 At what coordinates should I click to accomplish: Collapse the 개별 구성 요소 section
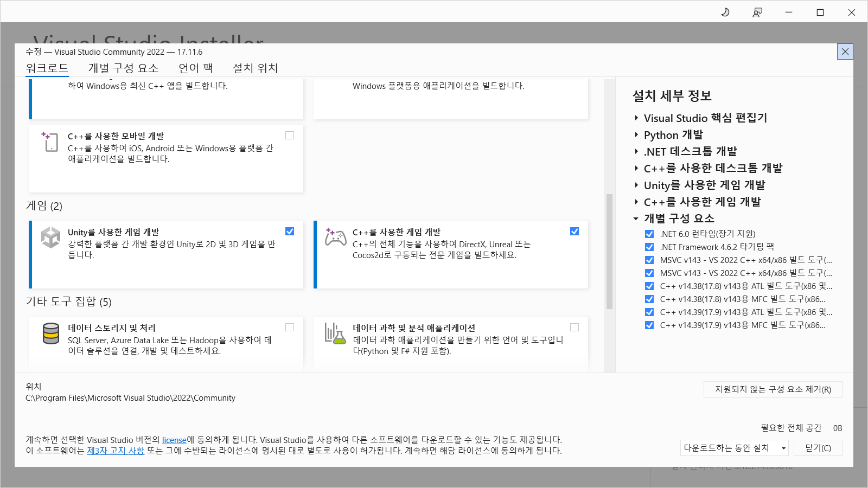(x=636, y=219)
